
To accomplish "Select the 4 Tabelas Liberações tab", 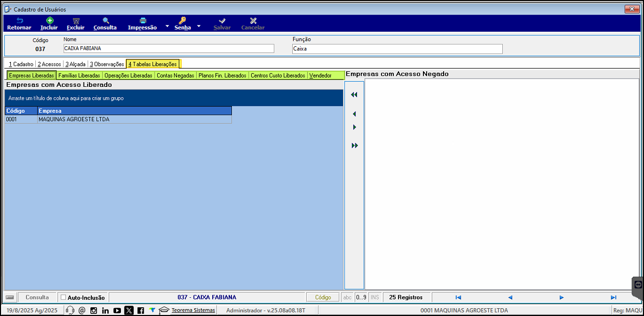I will click(x=153, y=64).
